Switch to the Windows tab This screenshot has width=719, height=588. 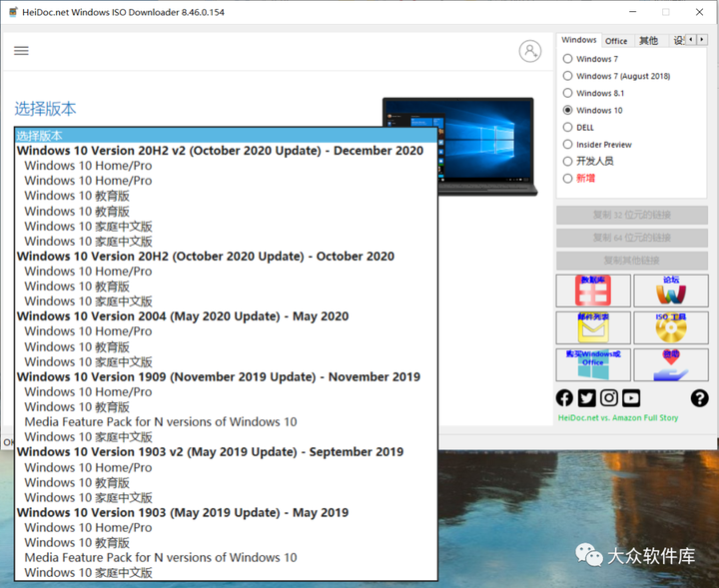point(578,40)
